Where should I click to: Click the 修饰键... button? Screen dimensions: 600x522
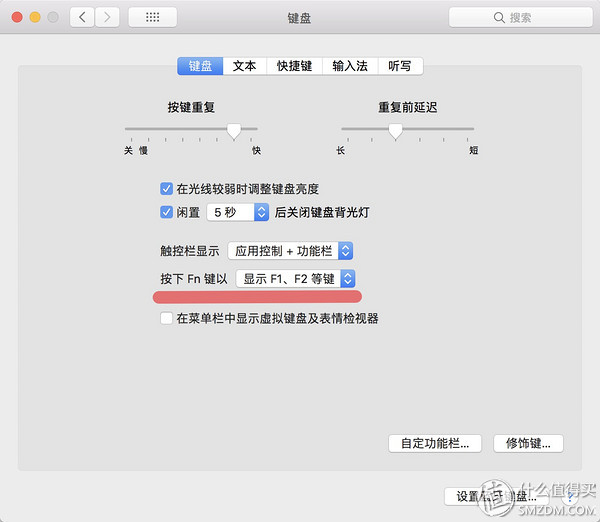coord(528,444)
